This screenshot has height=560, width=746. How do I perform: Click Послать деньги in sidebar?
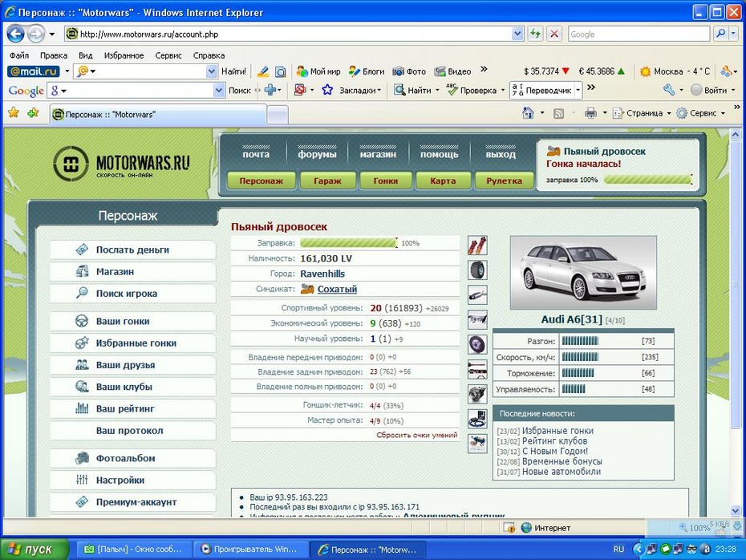(132, 250)
